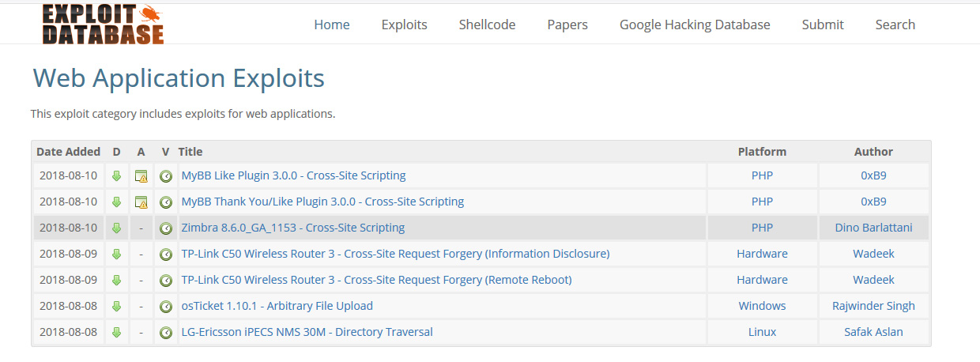This screenshot has height=362, width=980.
Task: Click the Exploit Database logo
Action: click(103, 25)
